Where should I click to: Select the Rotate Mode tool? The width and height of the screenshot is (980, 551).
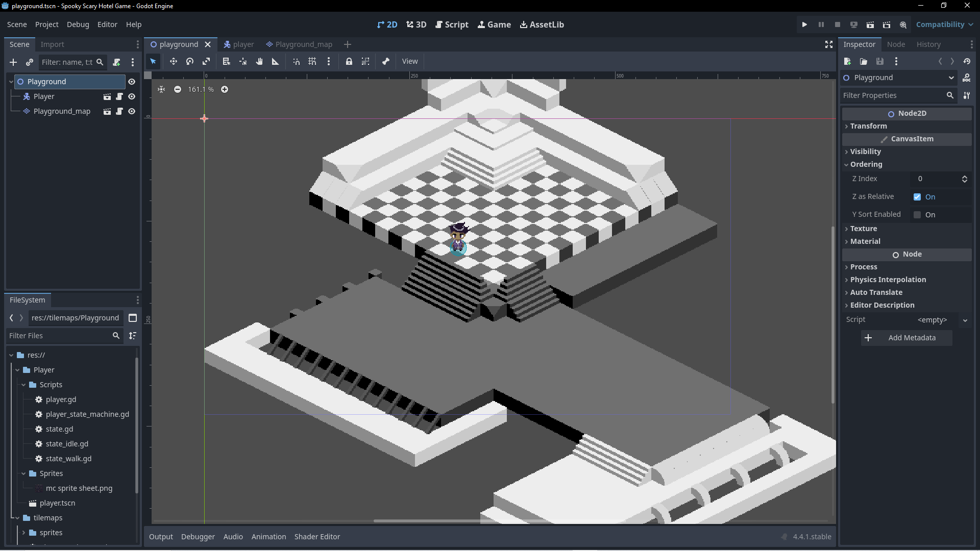(x=190, y=61)
